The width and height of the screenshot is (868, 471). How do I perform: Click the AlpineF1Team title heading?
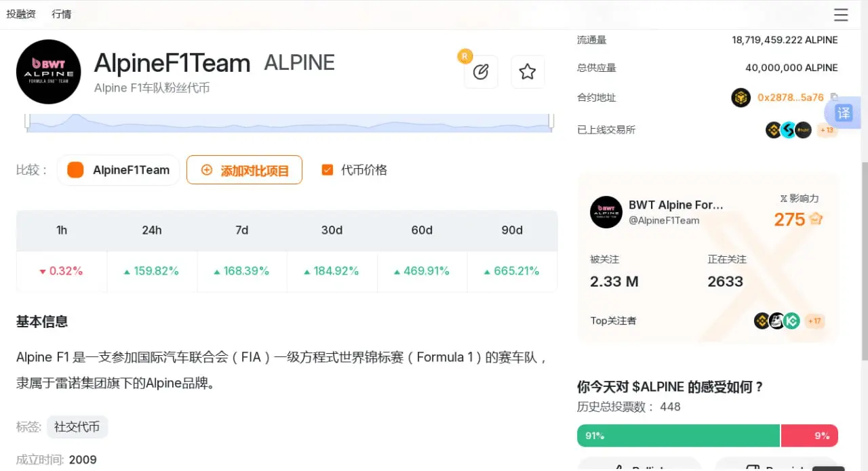tap(172, 63)
